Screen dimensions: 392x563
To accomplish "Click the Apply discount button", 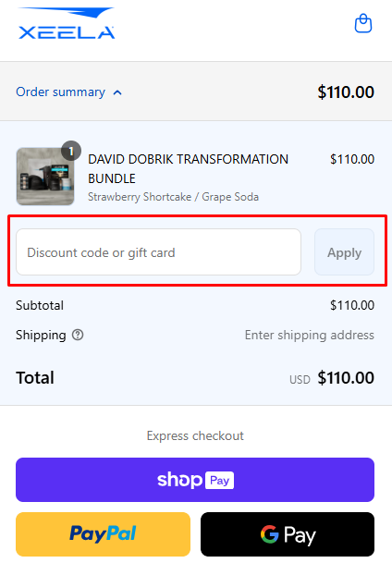I will point(344,252).
